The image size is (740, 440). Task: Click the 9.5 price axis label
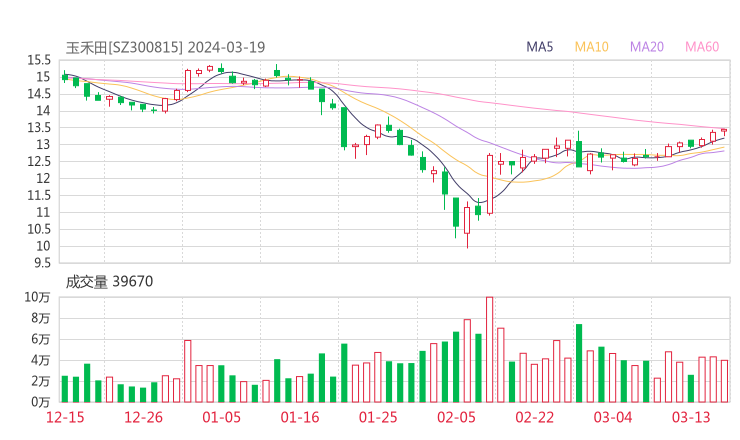[x=42, y=263]
